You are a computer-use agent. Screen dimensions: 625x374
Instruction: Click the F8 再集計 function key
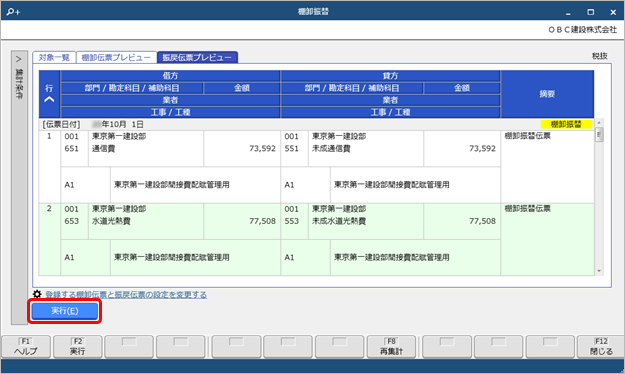(x=391, y=346)
